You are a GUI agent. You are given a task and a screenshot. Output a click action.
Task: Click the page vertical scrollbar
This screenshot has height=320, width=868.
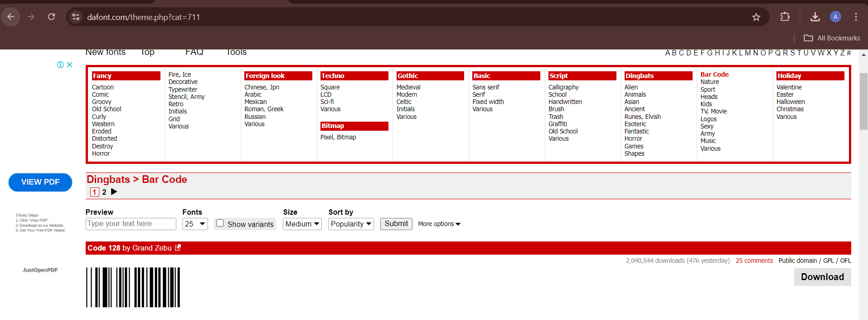click(x=863, y=101)
